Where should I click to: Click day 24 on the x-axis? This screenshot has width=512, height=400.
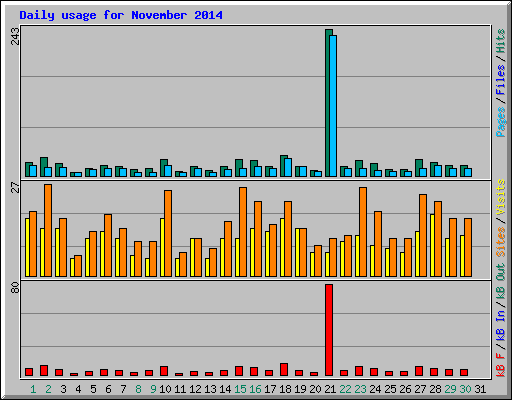click(375, 389)
